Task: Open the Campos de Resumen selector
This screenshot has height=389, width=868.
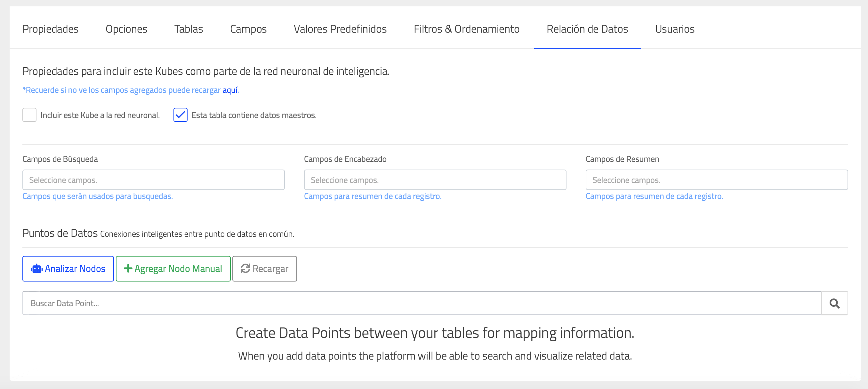Action: point(716,180)
